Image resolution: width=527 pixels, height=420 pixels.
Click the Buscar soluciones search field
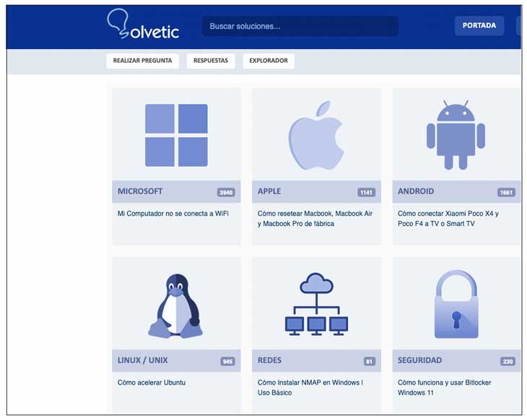(x=300, y=26)
